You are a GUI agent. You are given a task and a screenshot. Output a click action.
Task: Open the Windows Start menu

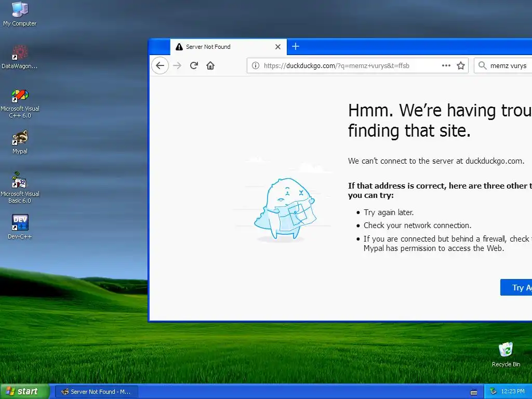pyautogui.click(x=25, y=391)
